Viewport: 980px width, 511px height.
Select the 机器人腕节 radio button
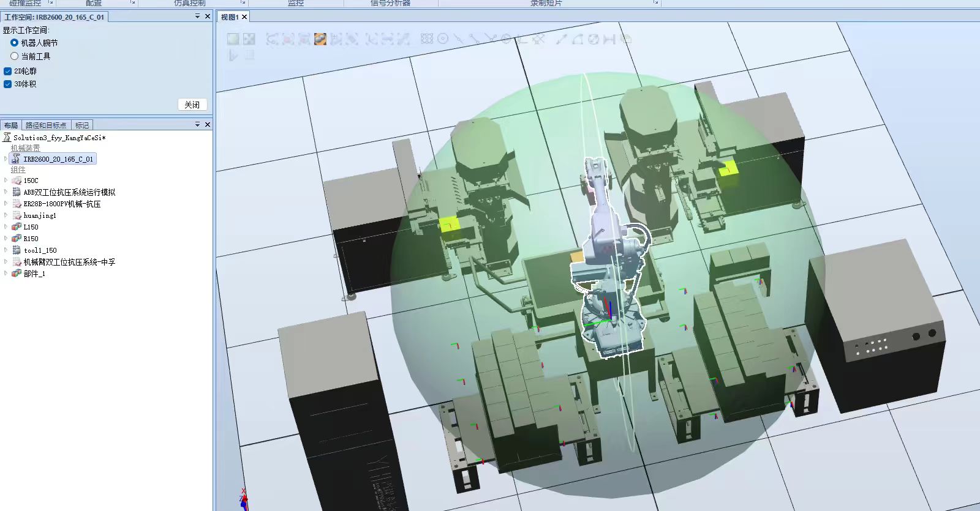coord(14,43)
